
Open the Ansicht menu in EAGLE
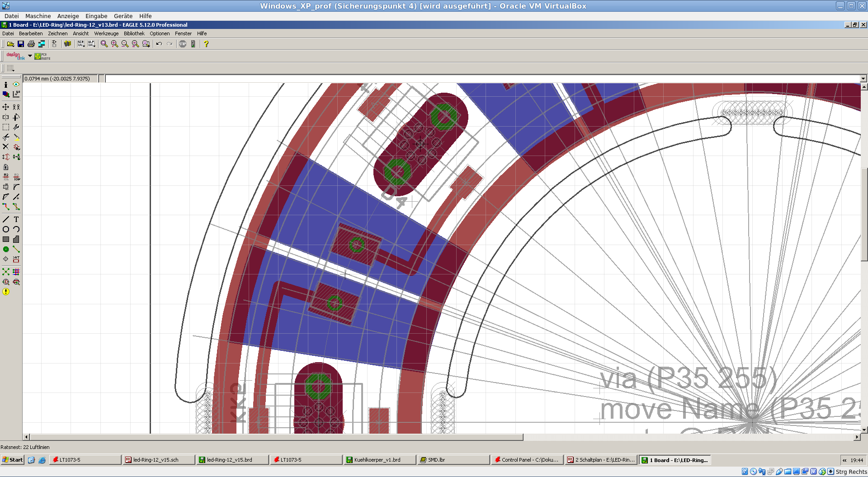[x=81, y=33]
